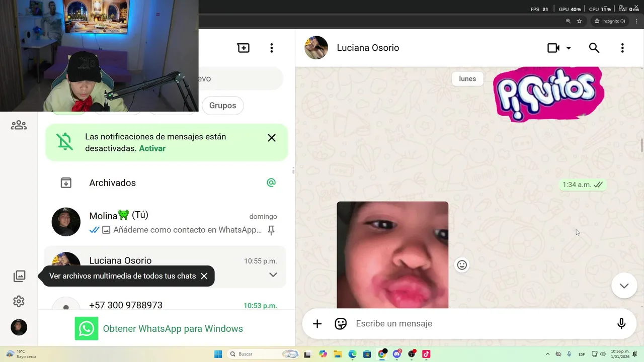The height and width of the screenshot is (362, 644).
Task: Click the WhatsApp logo in download banner
Action: [x=87, y=329]
